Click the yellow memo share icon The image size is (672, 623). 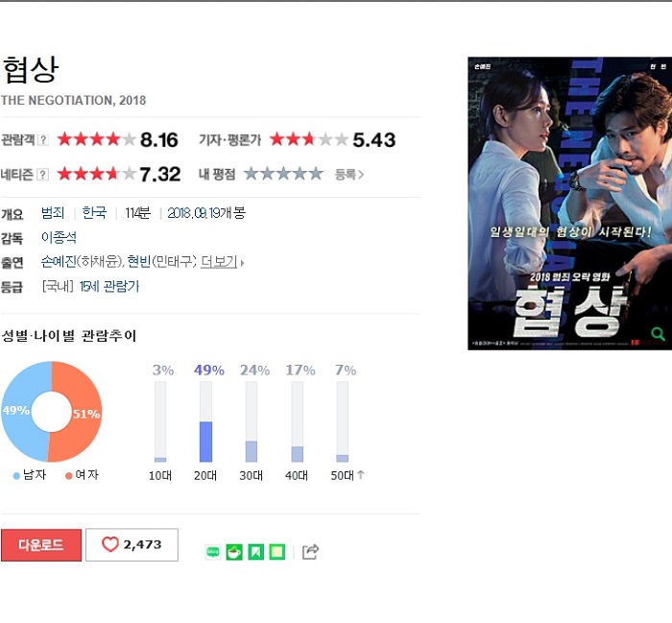coord(277,552)
